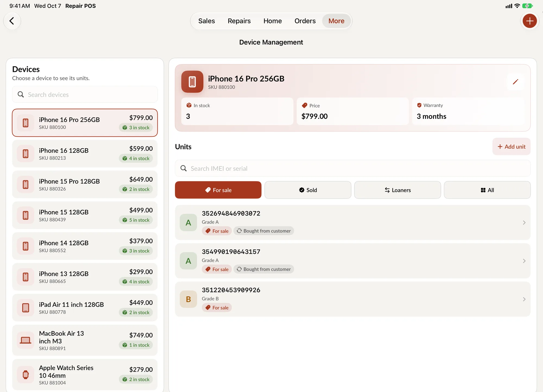Open unit 352694846903072 via its chevron
Image resolution: width=543 pixels, height=392 pixels.
click(524, 223)
